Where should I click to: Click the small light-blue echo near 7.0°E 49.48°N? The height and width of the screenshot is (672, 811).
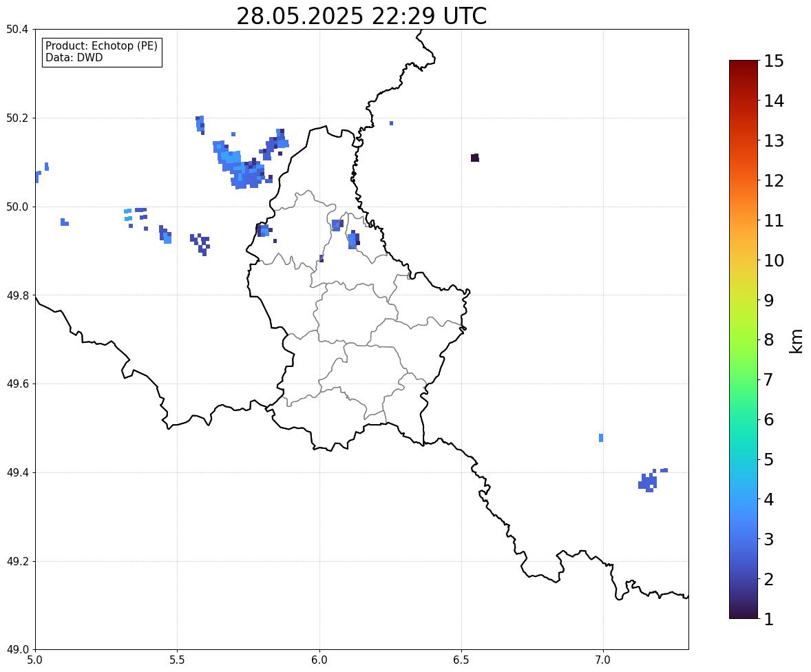click(x=601, y=438)
